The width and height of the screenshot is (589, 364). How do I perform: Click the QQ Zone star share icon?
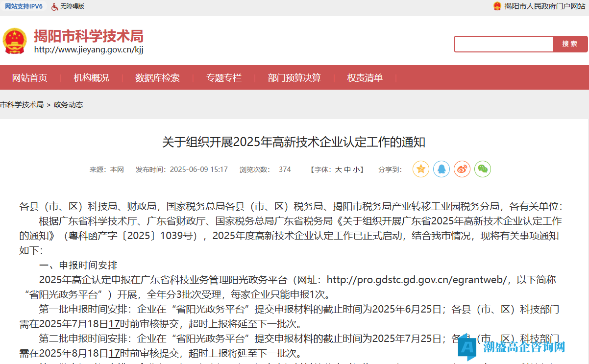point(420,169)
